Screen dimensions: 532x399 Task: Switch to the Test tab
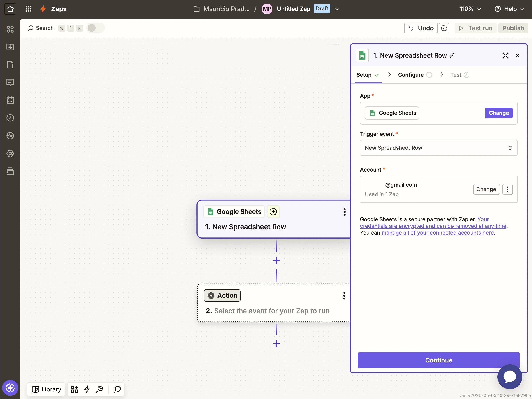point(460,75)
